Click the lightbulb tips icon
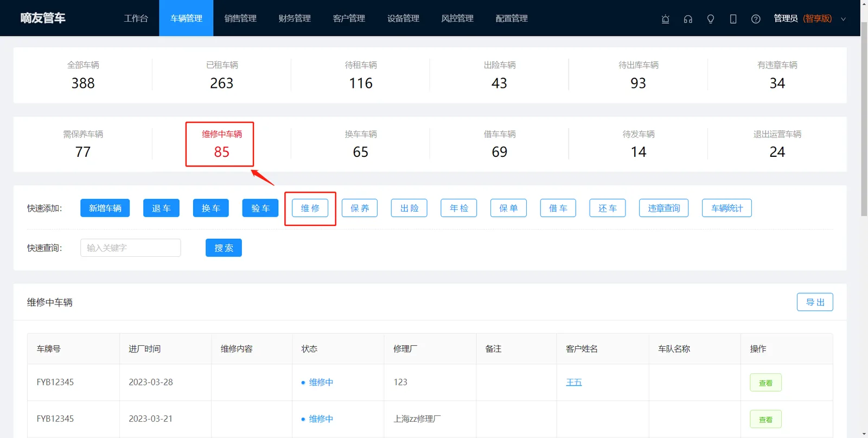The height and width of the screenshot is (438, 868). point(711,19)
